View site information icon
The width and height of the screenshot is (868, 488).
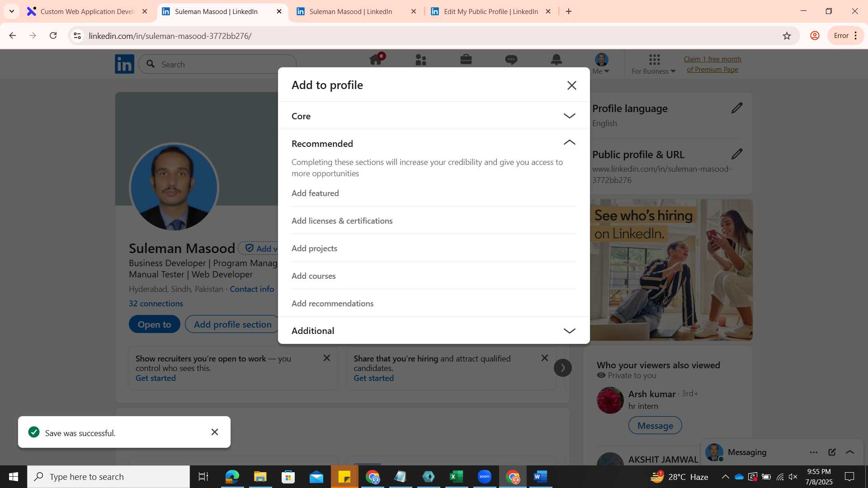tap(77, 36)
